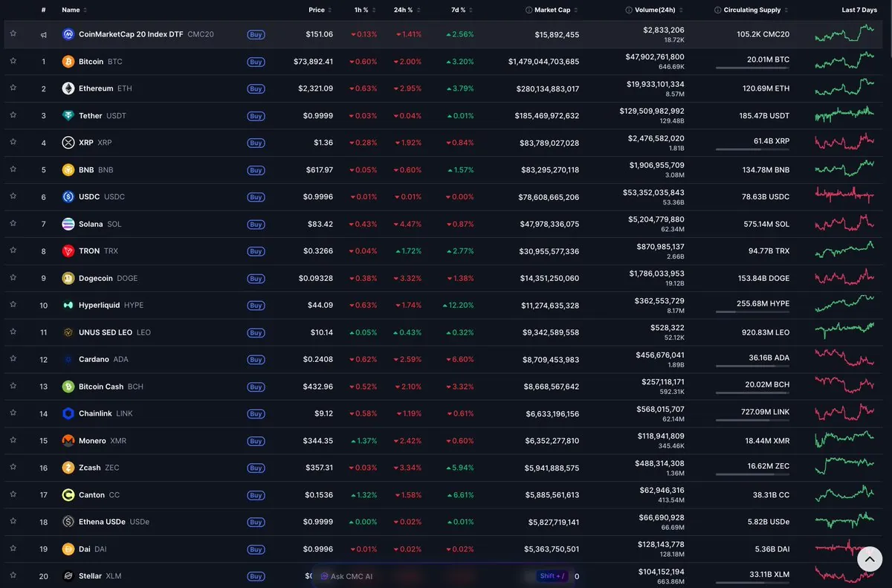Image resolution: width=892 pixels, height=588 pixels.
Task: Click the TRON coin logo
Action: 68,251
